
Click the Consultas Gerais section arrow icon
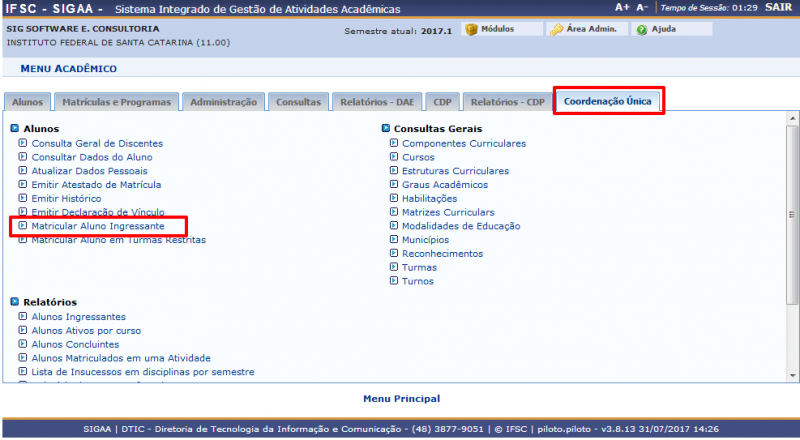click(x=386, y=129)
